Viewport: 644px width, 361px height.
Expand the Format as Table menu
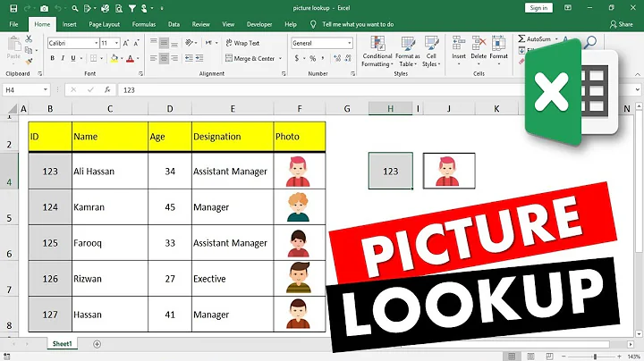click(408, 52)
